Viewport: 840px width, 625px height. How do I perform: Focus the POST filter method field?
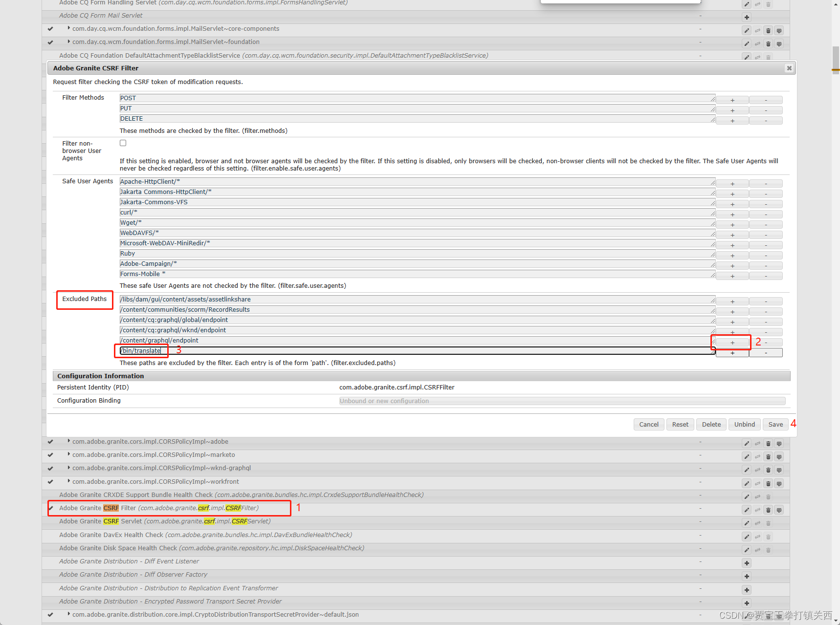418,98
